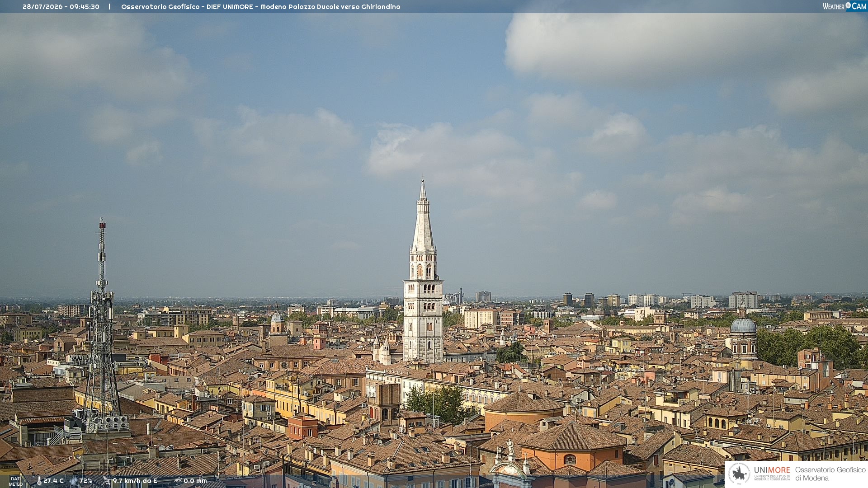Screen dimensions: 868x488
Task: Click the UNIMORE university seal emblem
Action: [x=739, y=474]
